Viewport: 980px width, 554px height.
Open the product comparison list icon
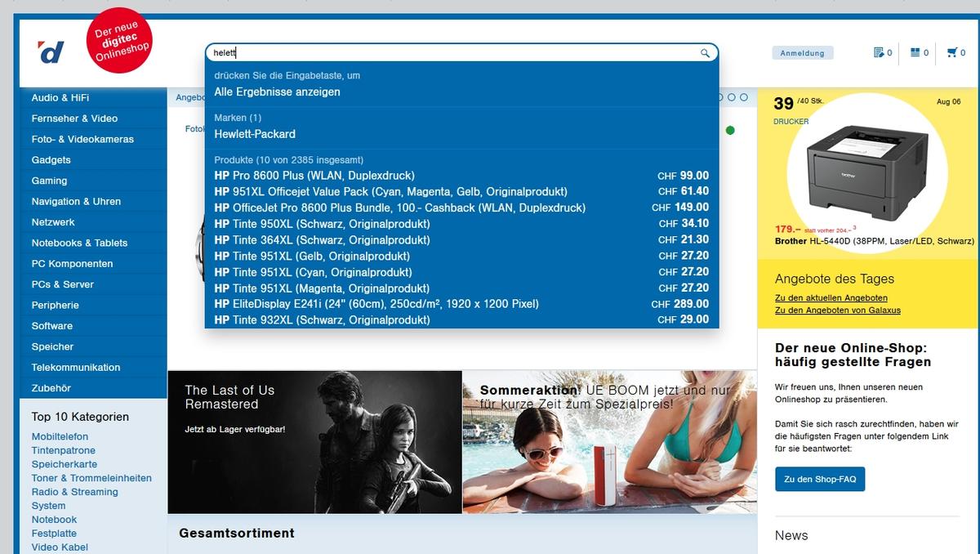(915, 53)
